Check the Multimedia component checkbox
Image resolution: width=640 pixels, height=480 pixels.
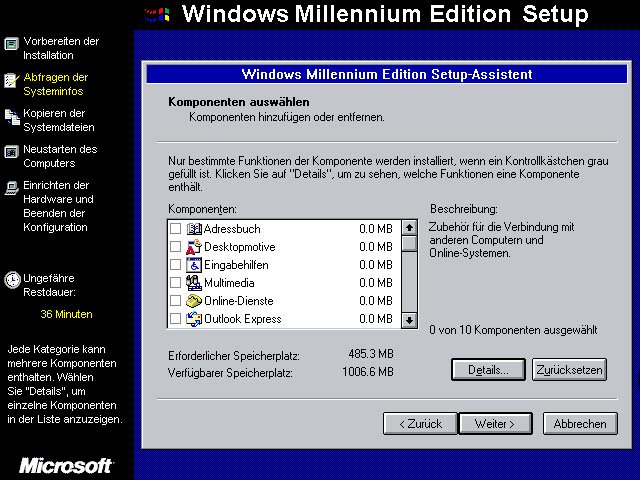click(x=176, y=283)
